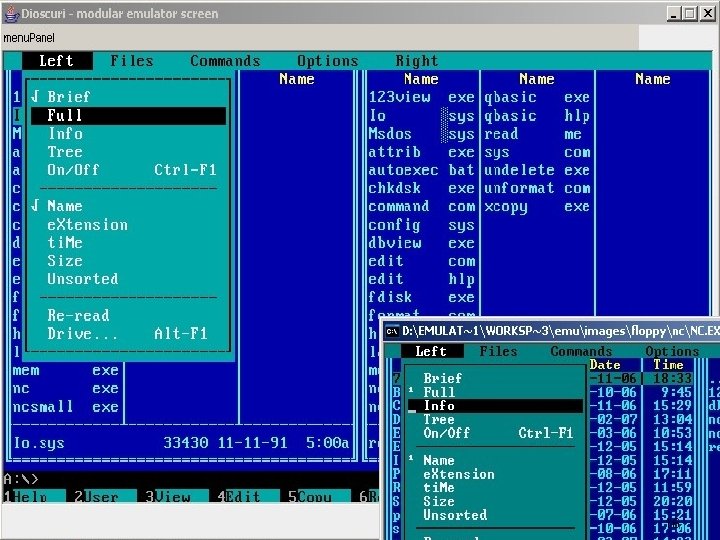Click the Dioscuri Java icon in title bar
Image resolution: width=720 pixels, height=540 pixels.
[11, 14]
